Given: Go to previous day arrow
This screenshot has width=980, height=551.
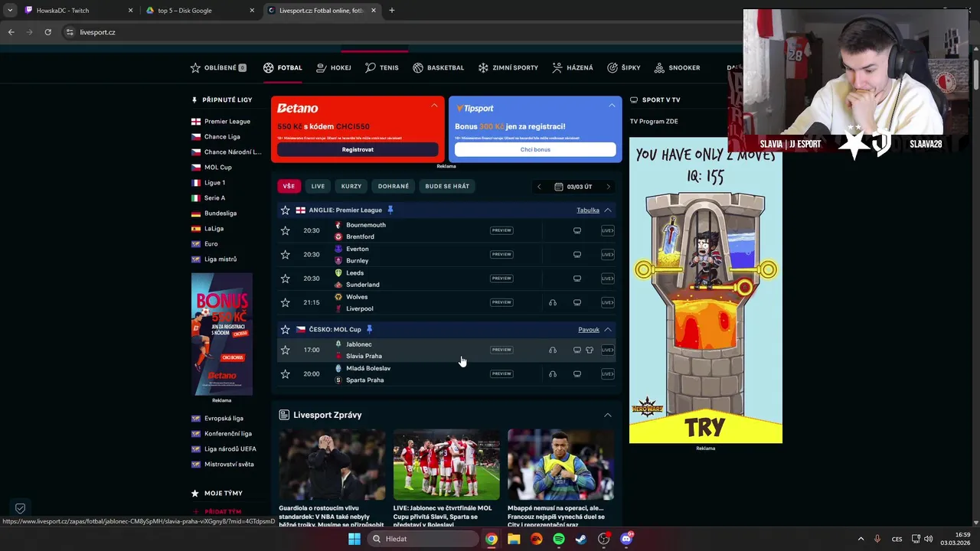Looking at the screenshot, I should coord(539,187).
